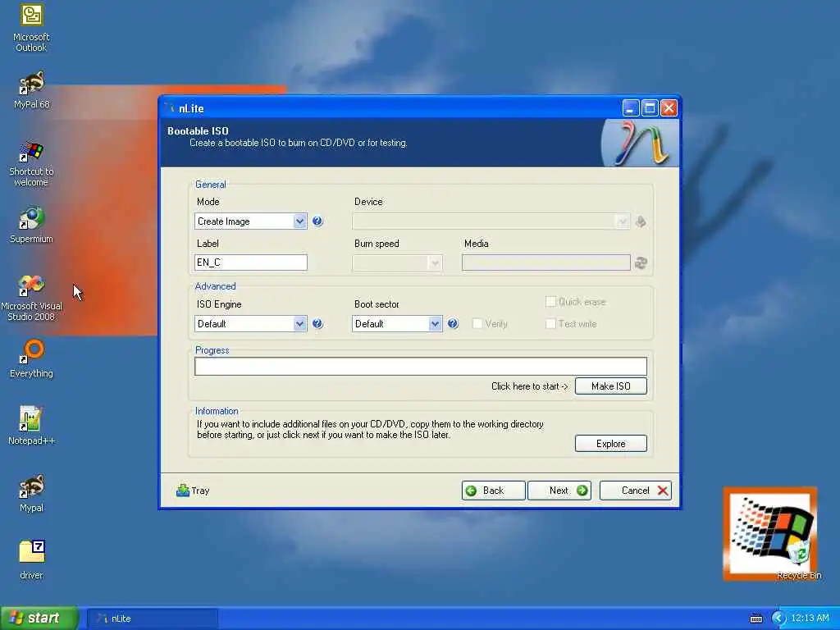Proceed with the Next button
The height and width of the screenshot is (630, 840).
point(559,491)
